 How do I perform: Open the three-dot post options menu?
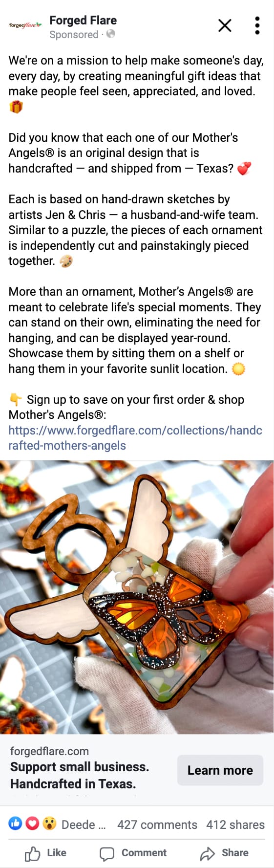tap(257, 25)
